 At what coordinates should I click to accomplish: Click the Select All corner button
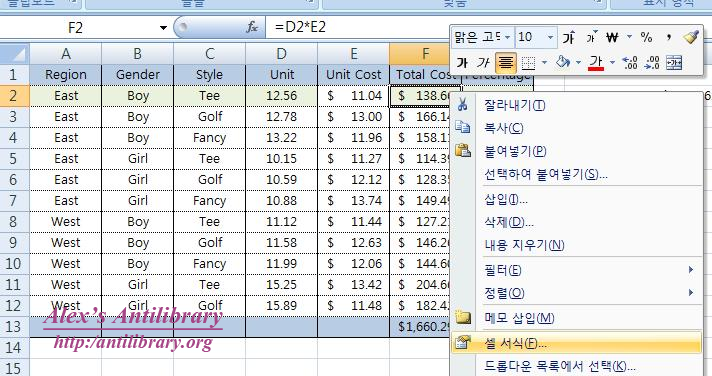tap(15, 54)
